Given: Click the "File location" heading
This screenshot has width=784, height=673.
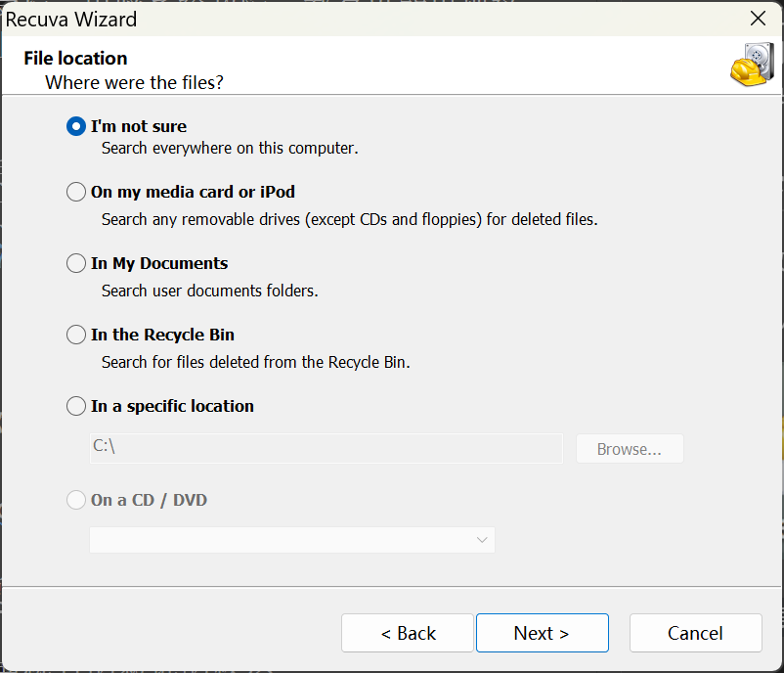Looking at the screenshot, I should [75, 58].
